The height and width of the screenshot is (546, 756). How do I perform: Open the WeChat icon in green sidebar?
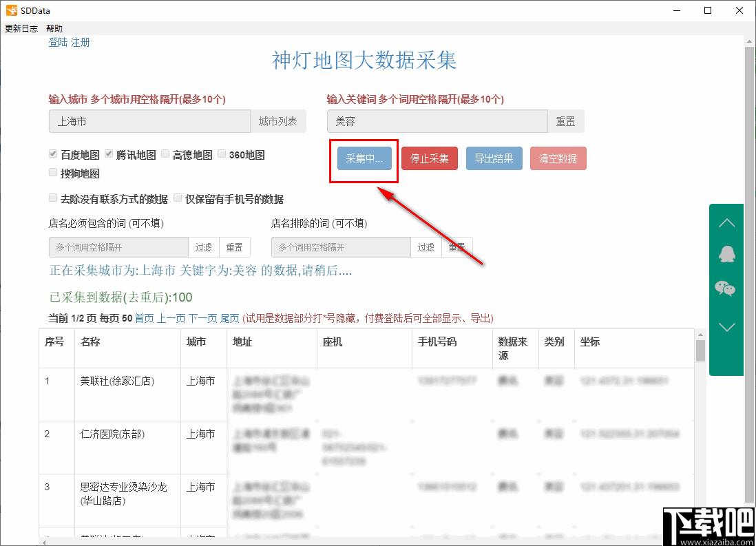(725, 288)
